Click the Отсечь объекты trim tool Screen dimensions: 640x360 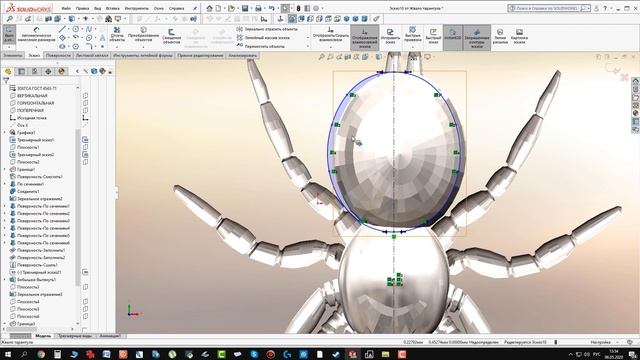click(117, 34)
